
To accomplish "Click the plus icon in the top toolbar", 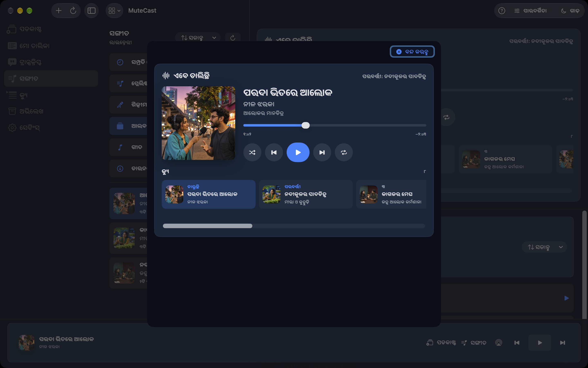I will click(x=59, y=10).
